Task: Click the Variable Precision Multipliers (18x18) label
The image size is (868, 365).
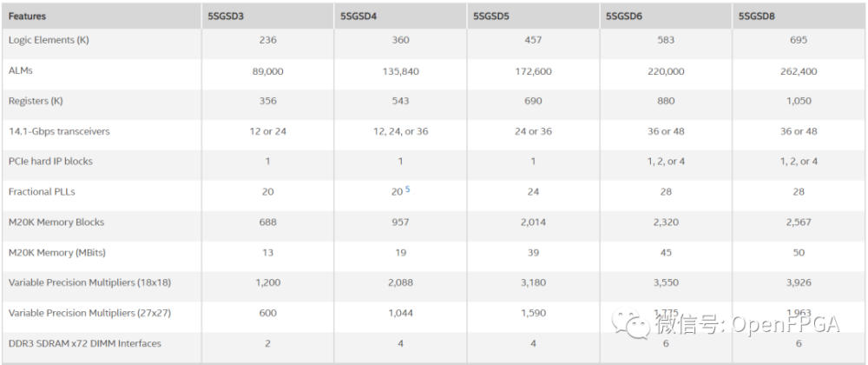Action: click(89, 282)
